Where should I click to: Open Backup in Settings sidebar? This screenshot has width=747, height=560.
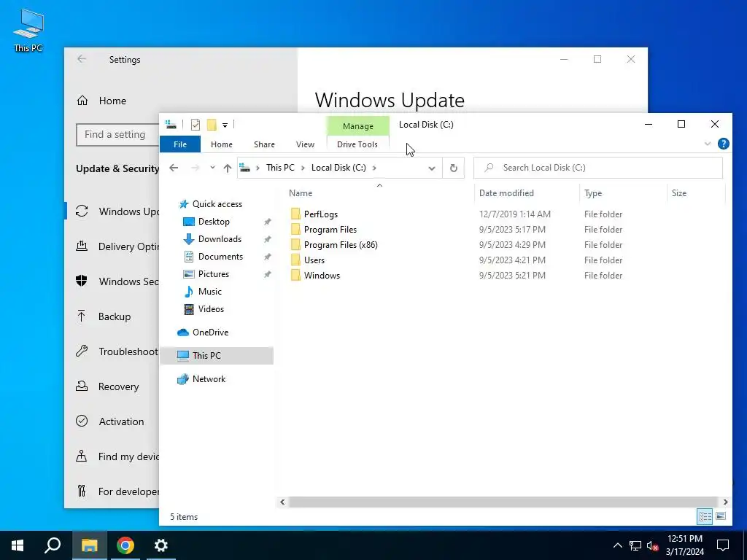[x=115, y=316]
